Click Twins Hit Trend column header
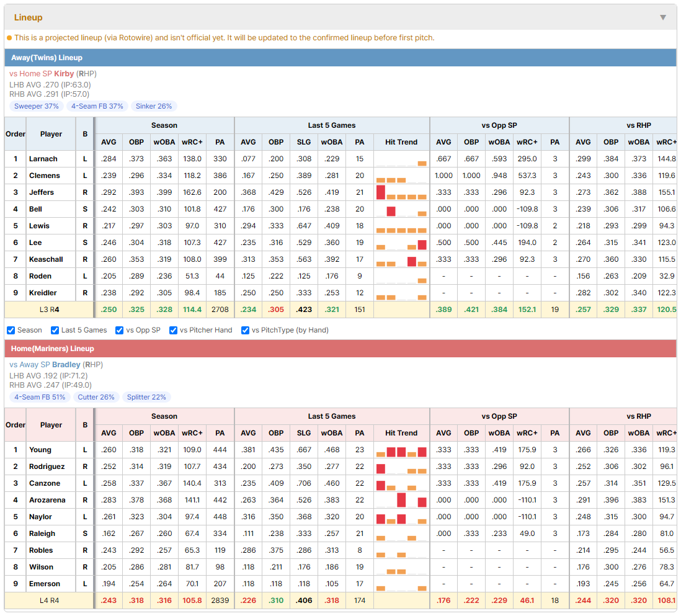This screenshot has height=616, width=681. tap(401, 142)
